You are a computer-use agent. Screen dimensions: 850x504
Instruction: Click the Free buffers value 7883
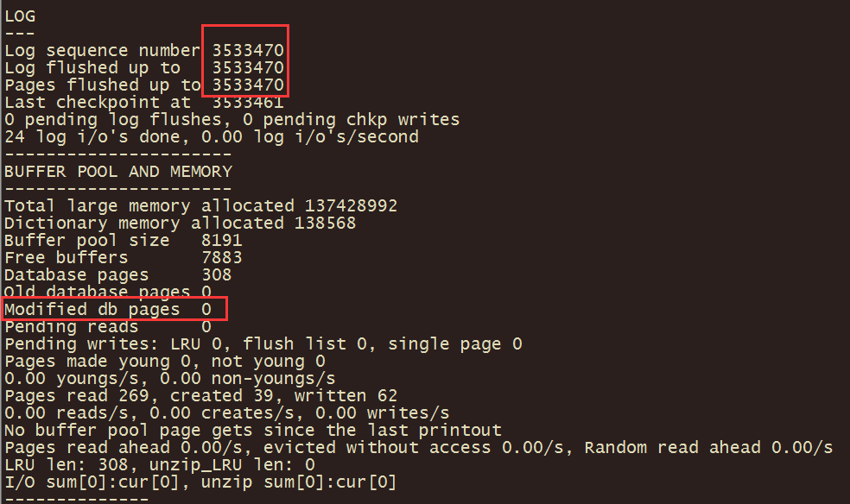coord(222,258)
